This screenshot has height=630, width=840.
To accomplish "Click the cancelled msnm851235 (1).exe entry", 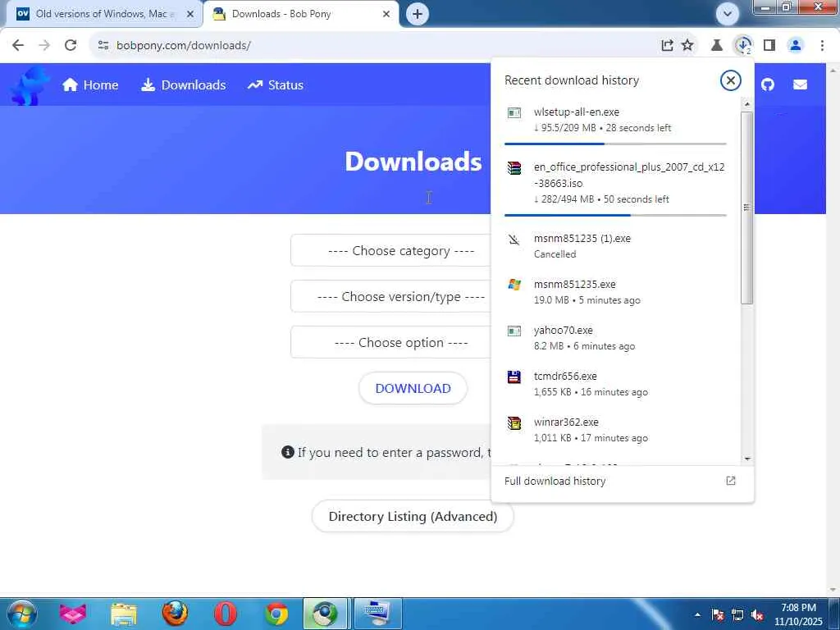I will (615, 246).
